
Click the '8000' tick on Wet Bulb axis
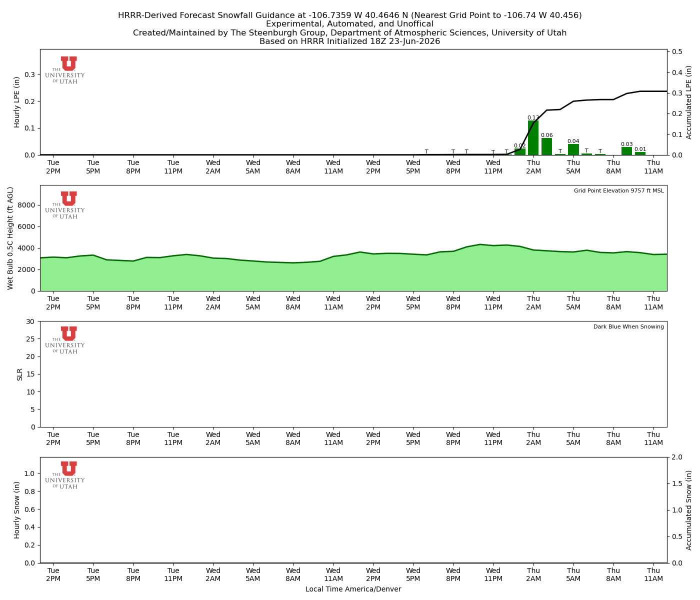coord(27,205)
